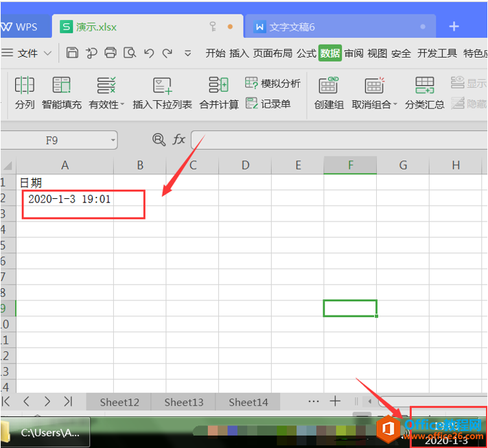Click the Name Box showing F9

tap(52, 141)
